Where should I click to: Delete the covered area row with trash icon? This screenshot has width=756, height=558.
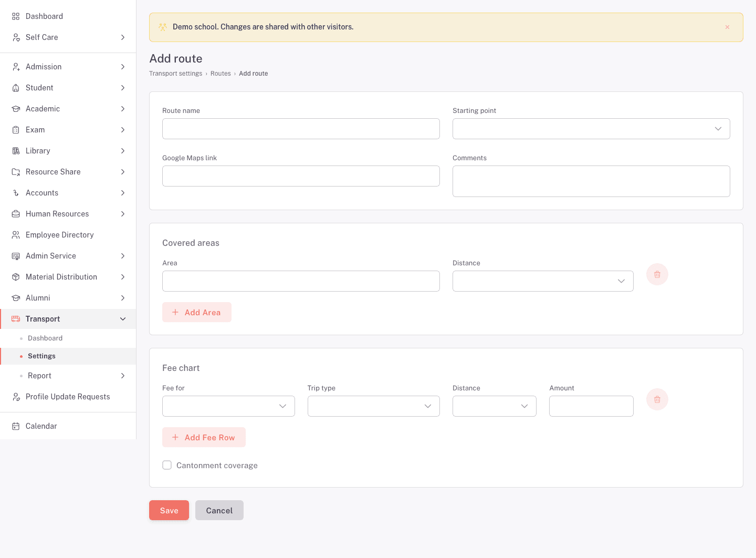tap(657, 274)
